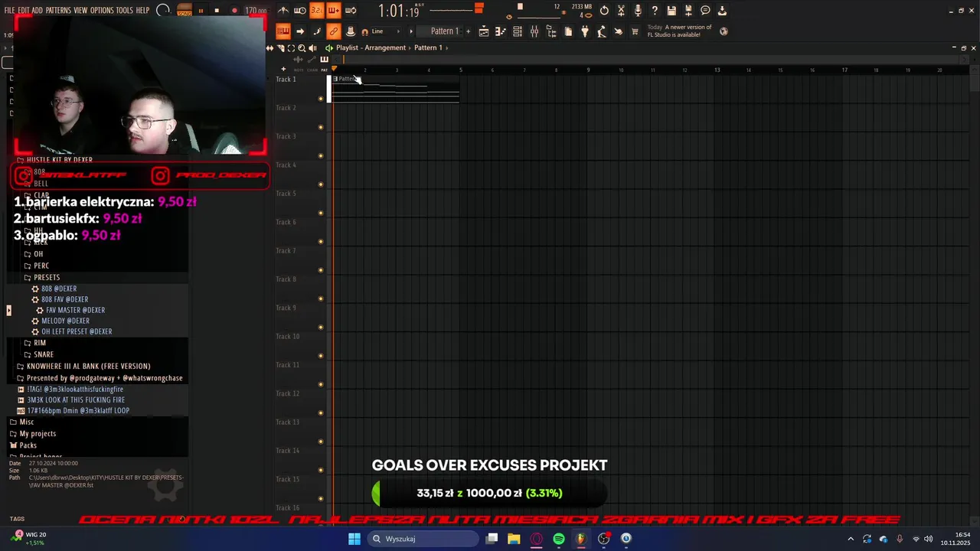Screen dimensions: 980x551
Task: Open the project info speech bubble icon
Action: pyautogui.click(x=705, y=11)
